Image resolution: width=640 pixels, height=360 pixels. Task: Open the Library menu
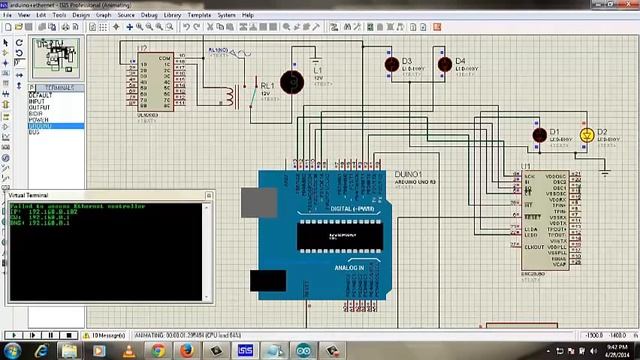(172, 15)
